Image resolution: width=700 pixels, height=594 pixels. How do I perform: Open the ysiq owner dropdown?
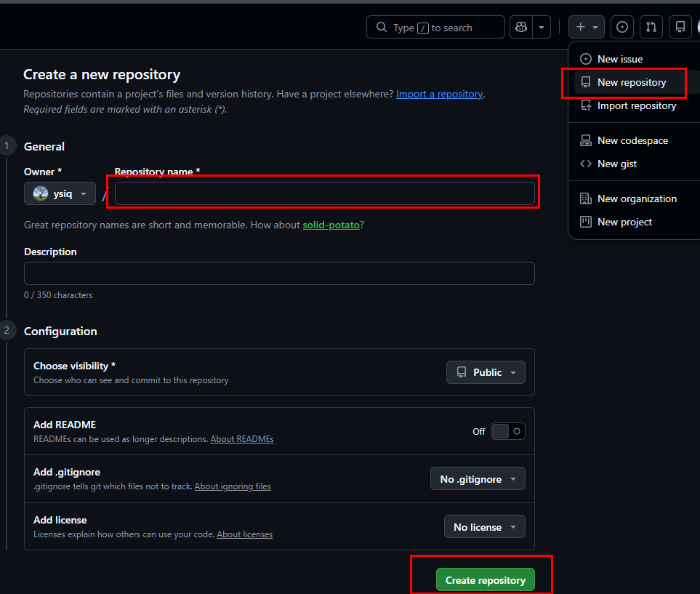click(60, 193)
